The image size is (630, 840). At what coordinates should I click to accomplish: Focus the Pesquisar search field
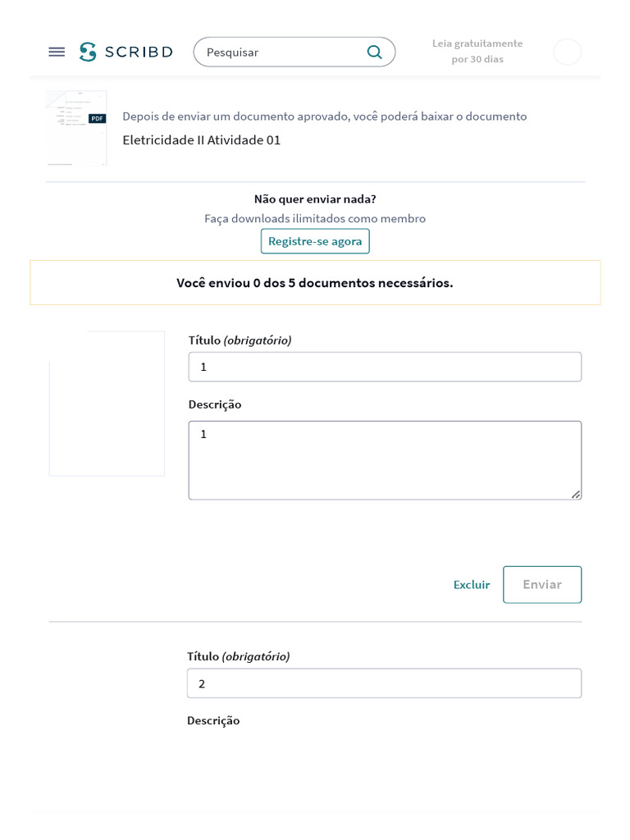(x=279, y=52)
